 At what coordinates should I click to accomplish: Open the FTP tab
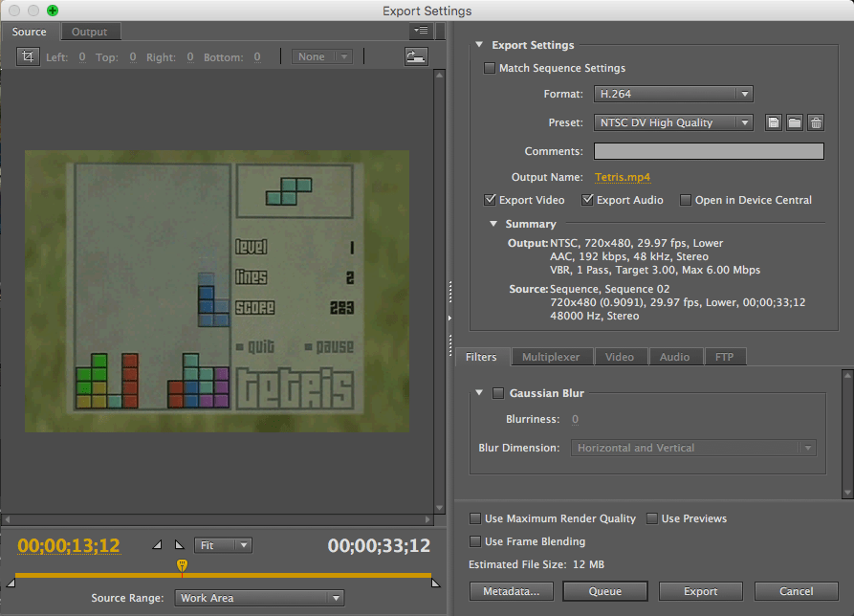pyautogui.click(x=724, y=357)
